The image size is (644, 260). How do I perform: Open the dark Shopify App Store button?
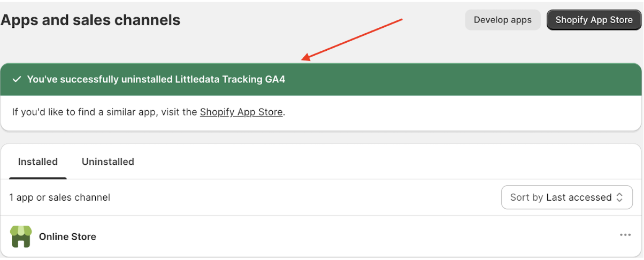tap(594, 20)
